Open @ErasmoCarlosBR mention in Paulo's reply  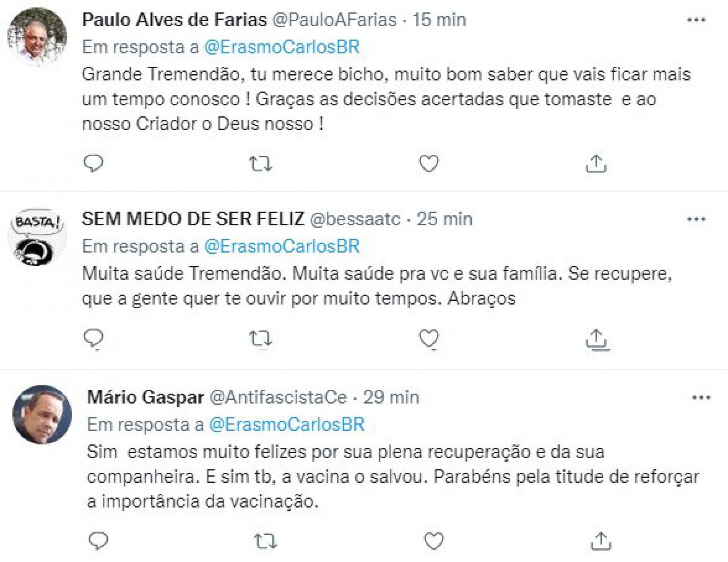pyautogui.click(x=282, y=47)
